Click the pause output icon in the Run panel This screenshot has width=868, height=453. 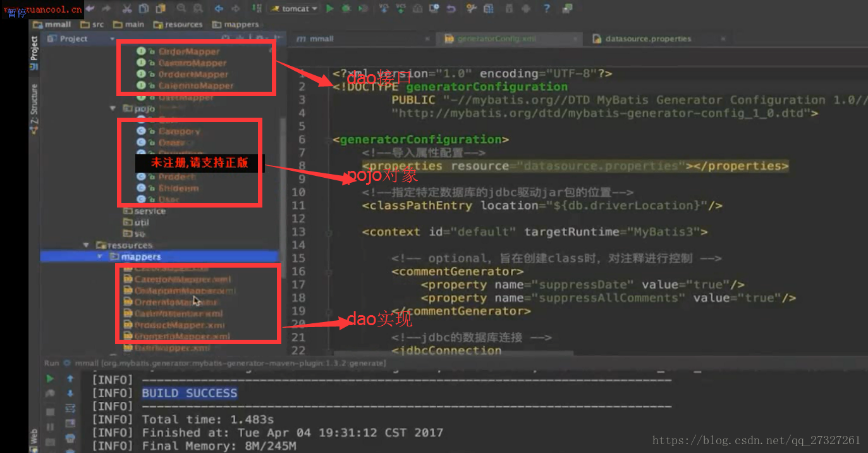tap(50, 426)
